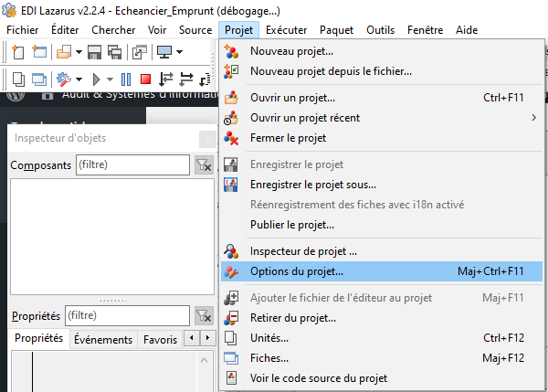Open the Fiches... list entry
The width and height of the screenshot is (548, 392).
pyautogui.click(x=382, y=358)
